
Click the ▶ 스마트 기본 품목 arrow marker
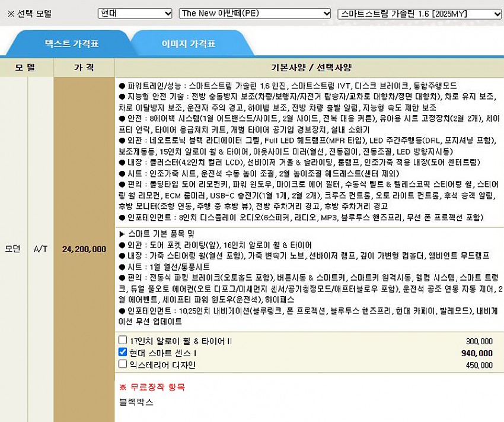(123, 234)
